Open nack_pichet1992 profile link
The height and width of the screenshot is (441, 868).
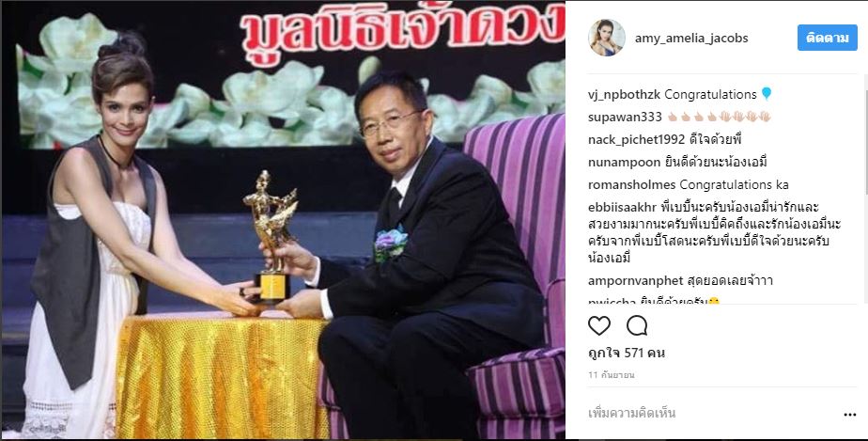click(637, 139)
